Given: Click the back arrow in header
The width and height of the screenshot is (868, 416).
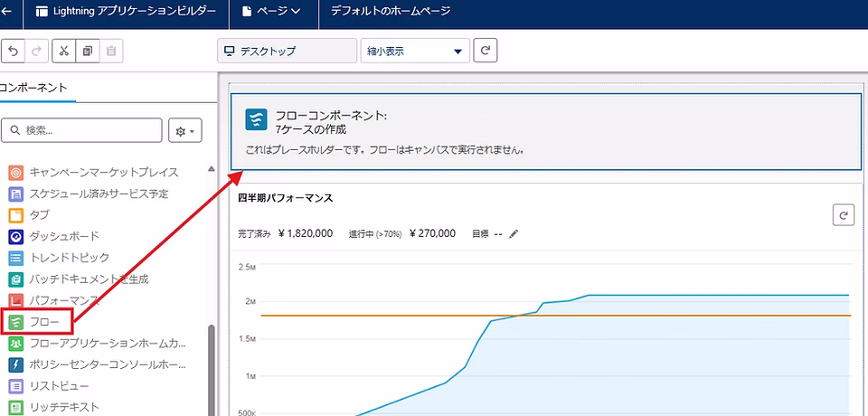Looking at the screenshot, I should coord(7,11).
